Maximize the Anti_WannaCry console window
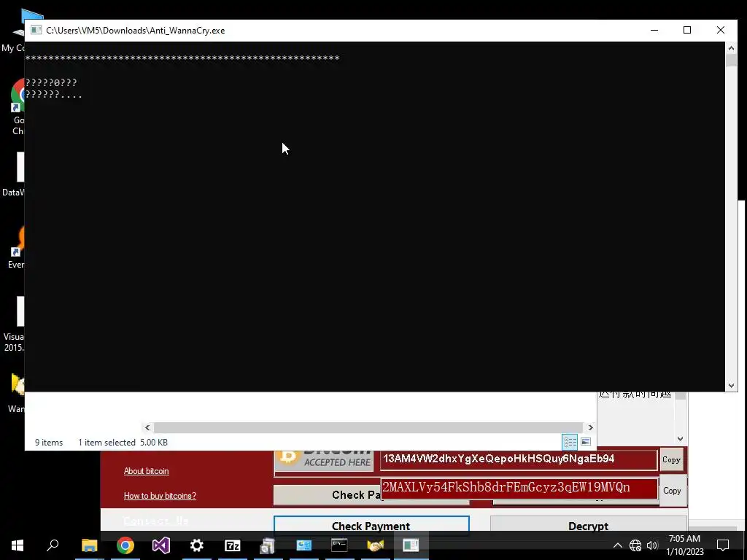The image size is (747, 560). pos(687,30)
